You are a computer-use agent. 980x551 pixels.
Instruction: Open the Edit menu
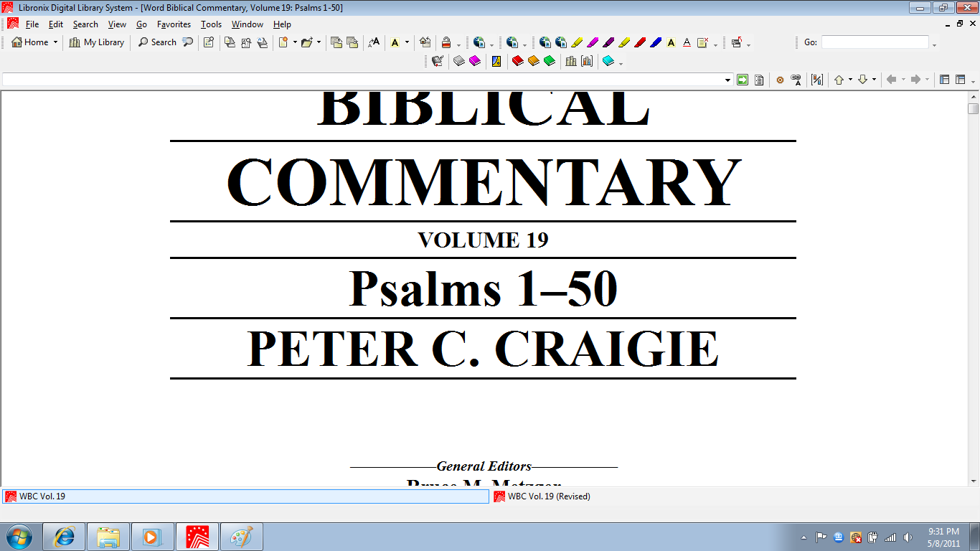point(56,24)
